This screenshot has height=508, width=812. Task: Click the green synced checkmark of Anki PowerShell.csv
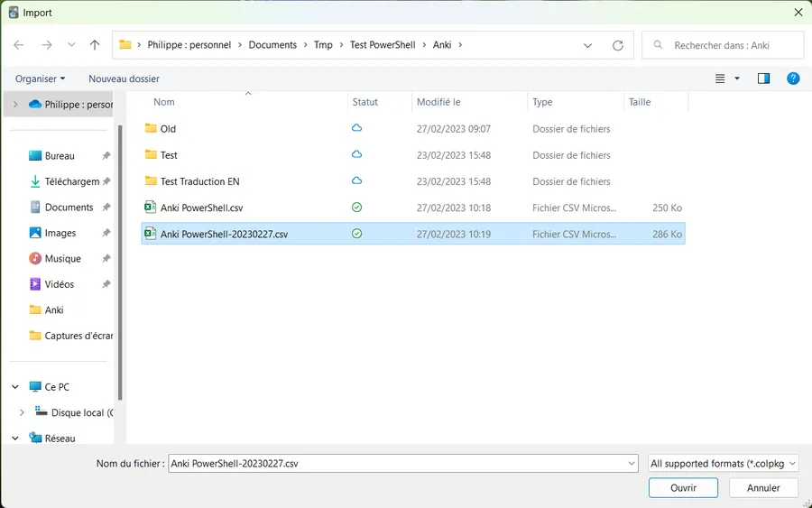coord(356,208)
